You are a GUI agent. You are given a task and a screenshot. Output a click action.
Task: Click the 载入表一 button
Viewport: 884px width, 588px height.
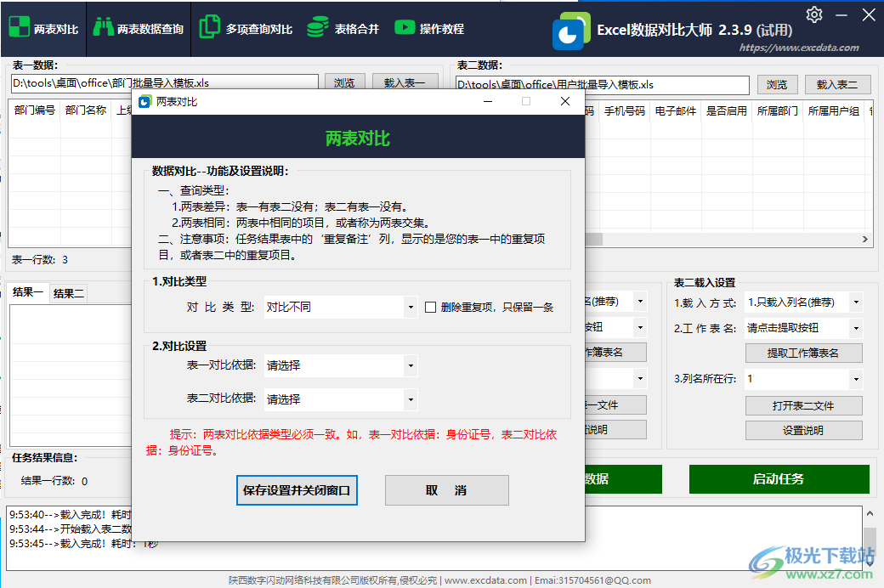pyautogui.click(x=405, y=82)
